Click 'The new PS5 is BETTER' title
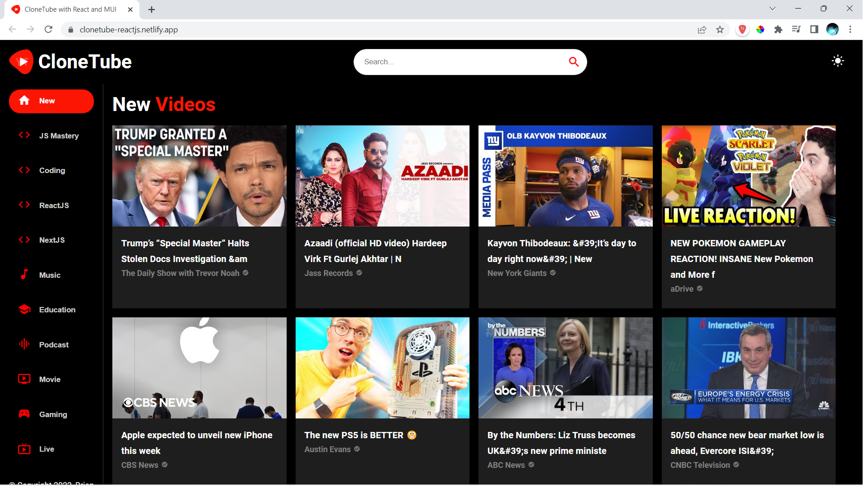 tap(362, 438)
